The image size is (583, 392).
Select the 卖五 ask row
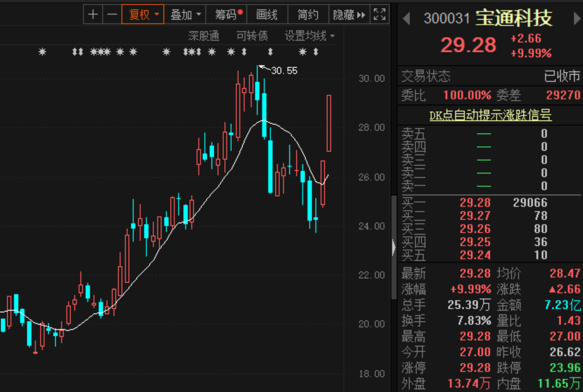[x=490, y=133]
